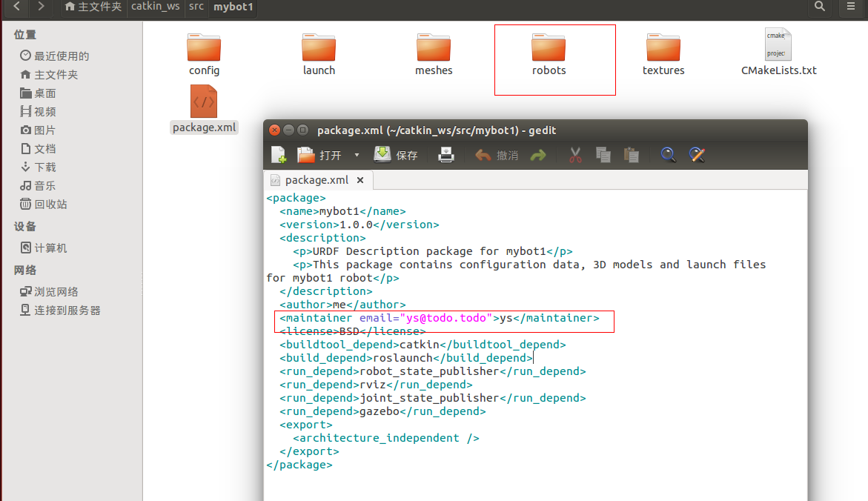The width and height of the screenshot is (868, 501).
Task: Go forward in file manager
Action: pos(41,6)
